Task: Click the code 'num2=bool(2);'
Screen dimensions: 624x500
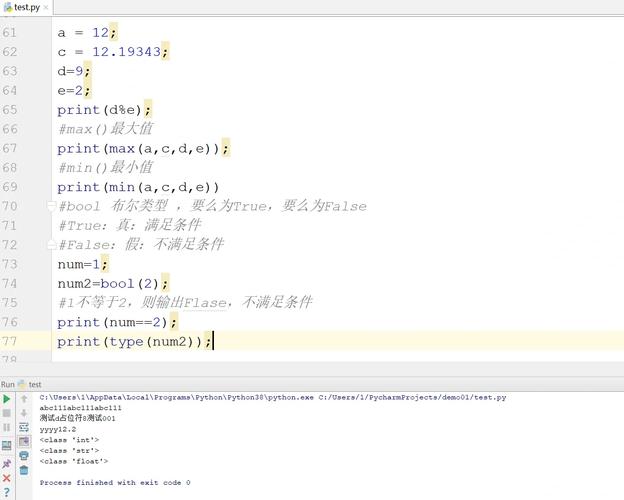Action: (x=113, y=284)
